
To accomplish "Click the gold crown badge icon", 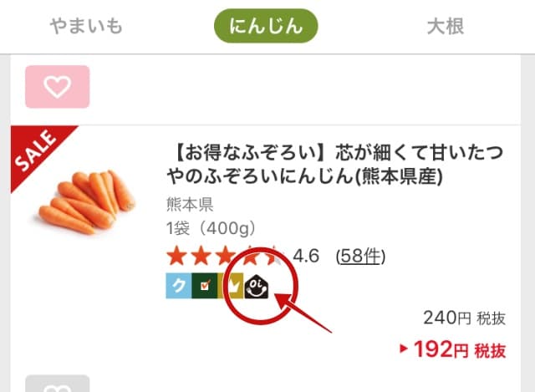I will click(x=231, y=286).
